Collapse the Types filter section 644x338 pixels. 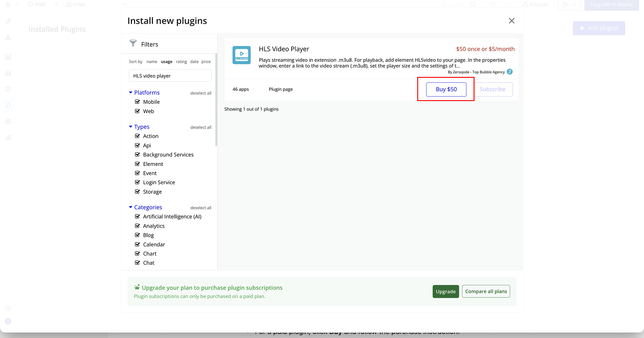pyautogui.click(x=131, y=127)
